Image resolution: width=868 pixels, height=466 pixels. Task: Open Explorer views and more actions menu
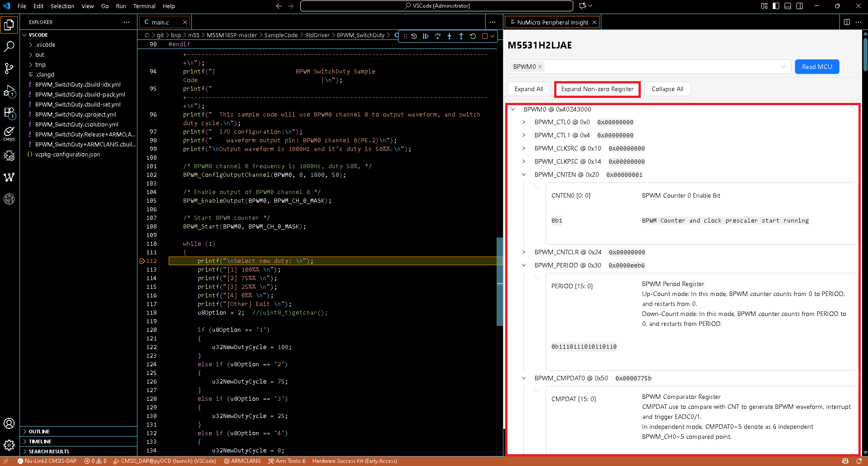click(127, 22)
